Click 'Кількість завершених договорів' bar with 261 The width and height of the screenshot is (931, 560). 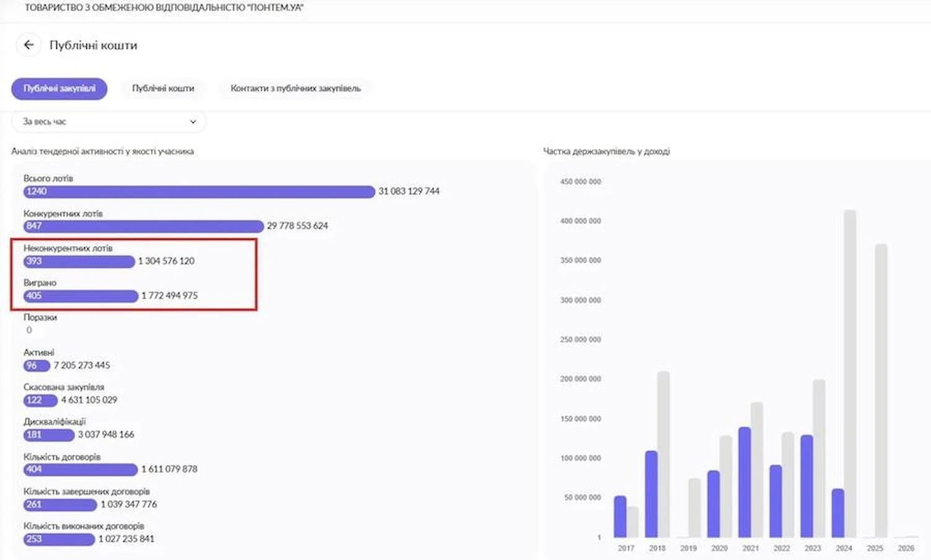point(60,504)
